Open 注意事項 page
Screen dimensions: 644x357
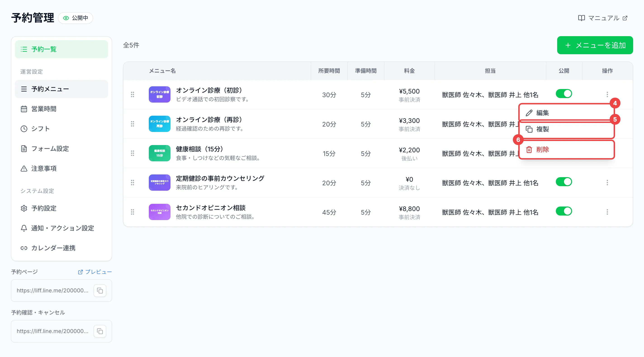[61, 169]
